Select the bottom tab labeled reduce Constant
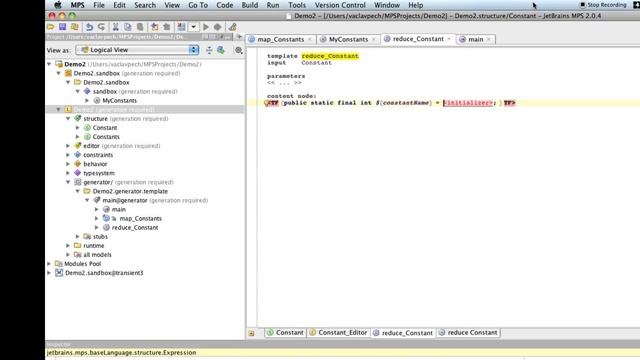Screen dimensions: 640x360 (468, 333)
